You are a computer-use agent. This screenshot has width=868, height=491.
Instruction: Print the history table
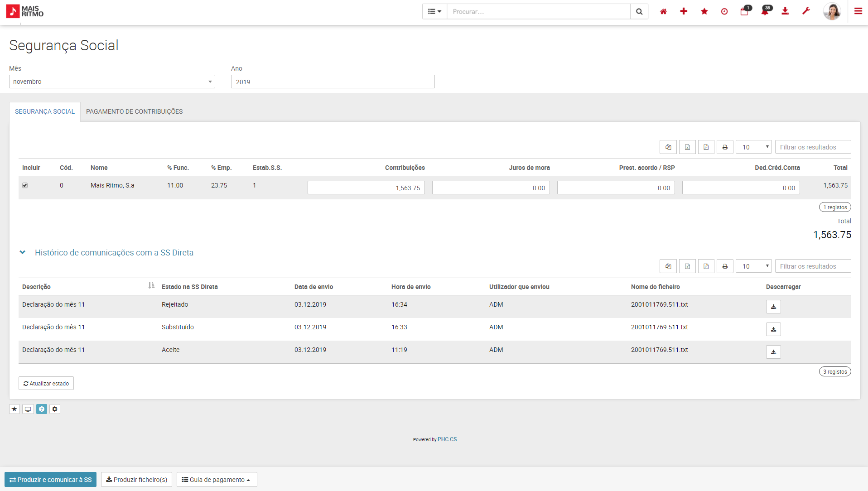tap(725, 266)
